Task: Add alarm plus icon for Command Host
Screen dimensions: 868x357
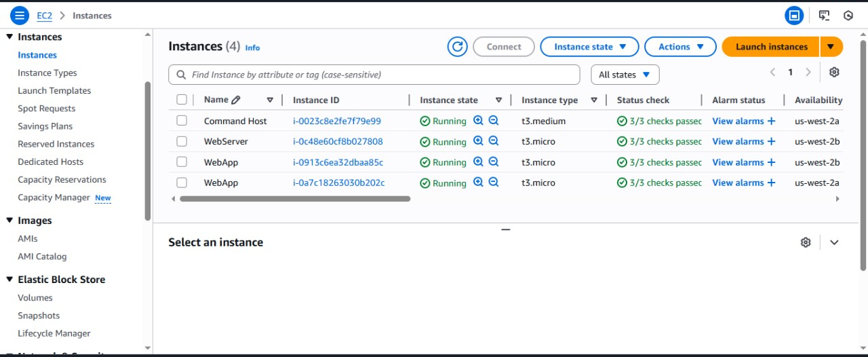Action: (771, 121)
